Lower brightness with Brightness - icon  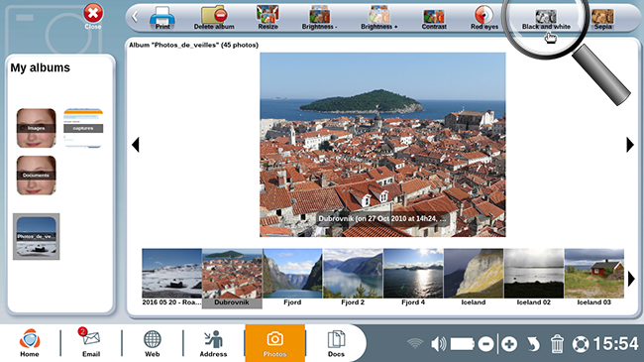tap(320, 19)
